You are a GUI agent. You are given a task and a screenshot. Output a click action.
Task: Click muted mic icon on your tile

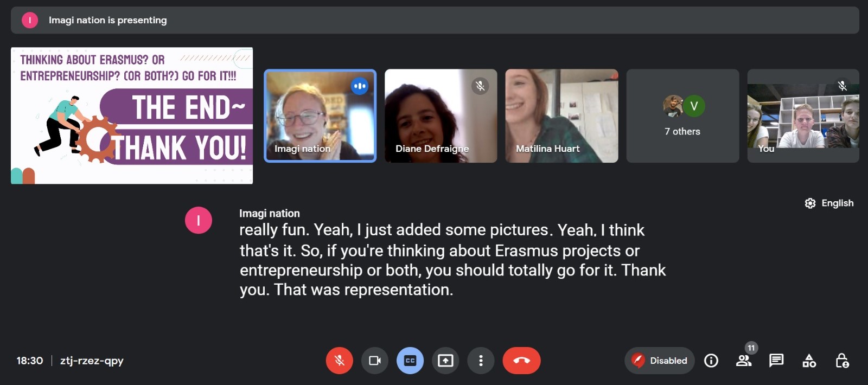pyautogui.click(x=842, y=86)
